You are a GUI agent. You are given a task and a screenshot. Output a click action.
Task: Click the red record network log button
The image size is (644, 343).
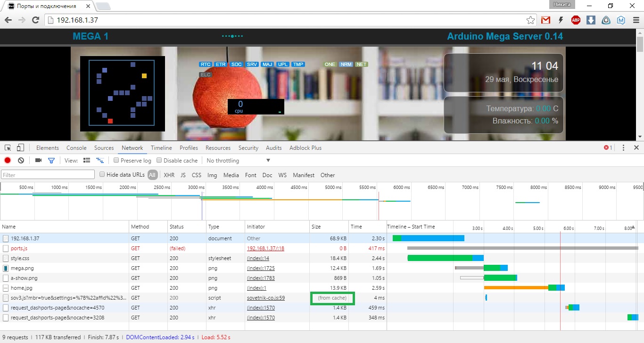click(8, 161)
